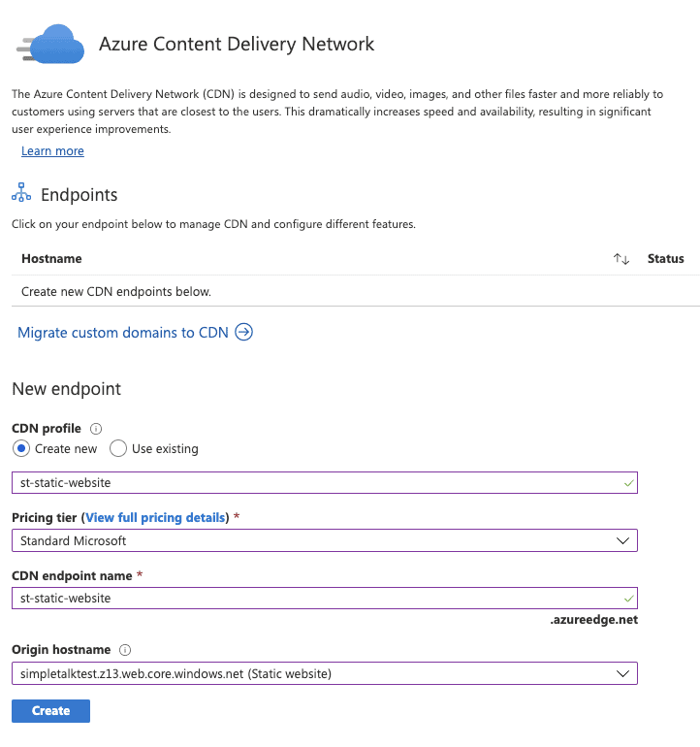Click the chevron arrow on Pricing tier dropdown

point(622,540)
